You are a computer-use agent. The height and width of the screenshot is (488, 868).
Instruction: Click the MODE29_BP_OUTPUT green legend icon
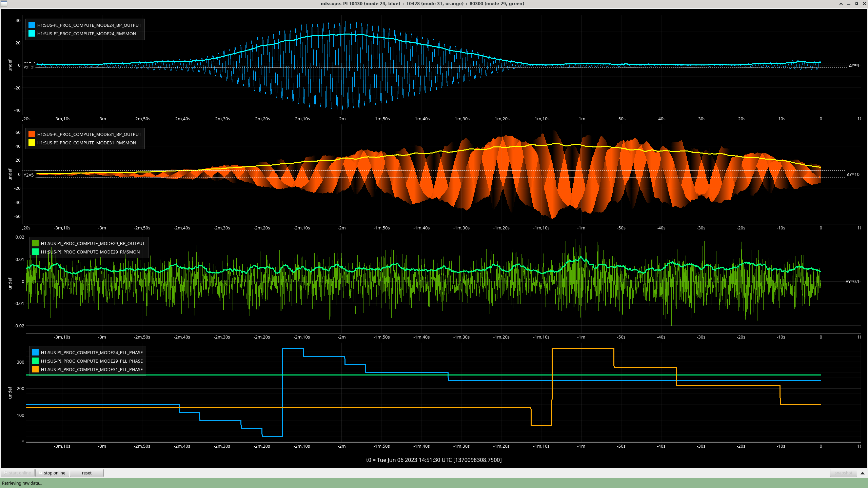tap(35, 243)
